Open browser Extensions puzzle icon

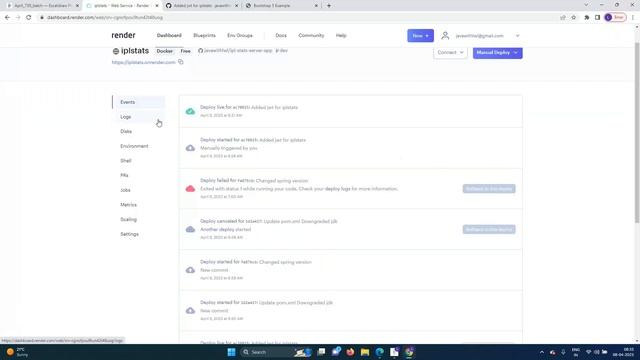pos(587,18)
